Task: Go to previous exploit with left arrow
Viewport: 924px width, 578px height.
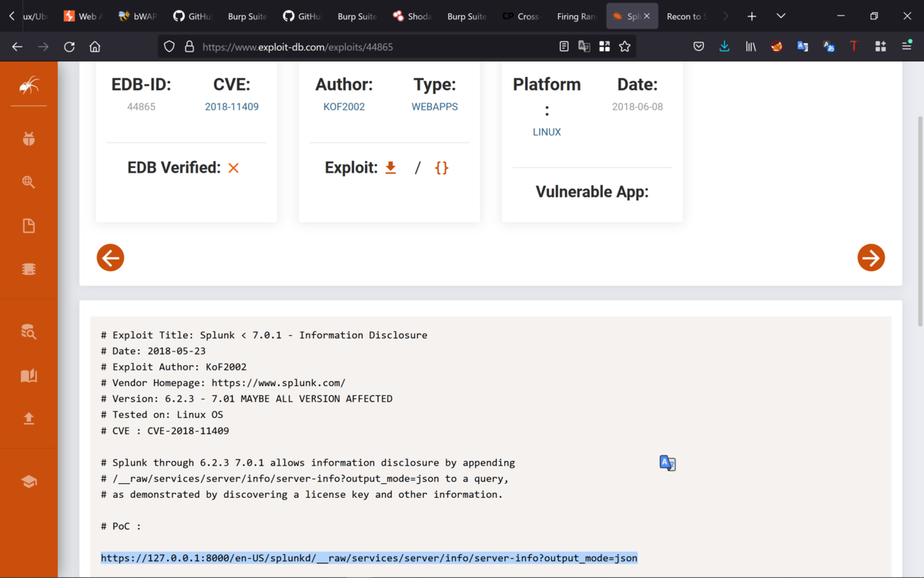Action: [x=110, y=257]
